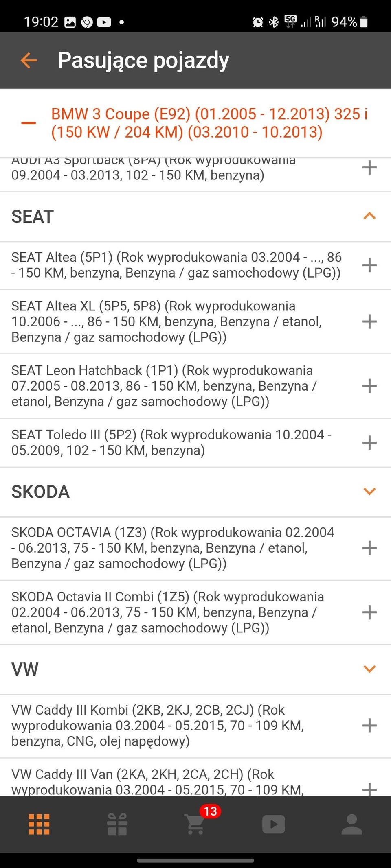
Task: Open the user profile tab
Action: click(352, 824)
